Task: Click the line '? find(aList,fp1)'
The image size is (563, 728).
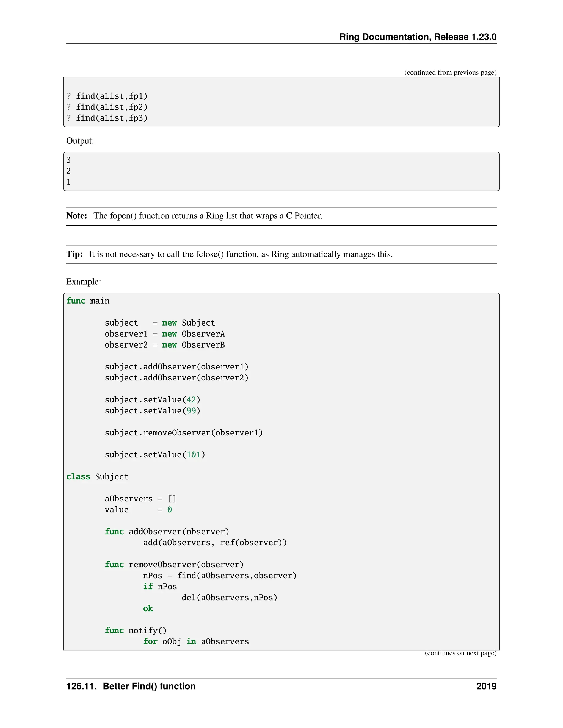Action: tap(107, 96)
